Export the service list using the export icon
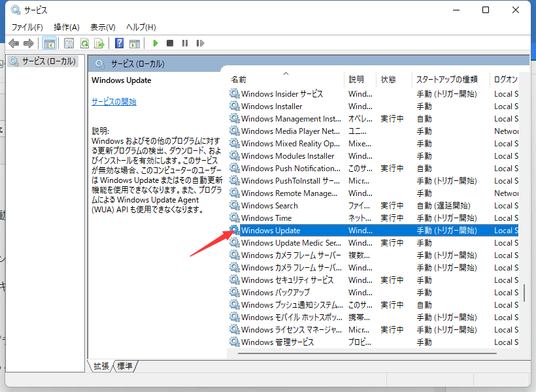Viewport: 536px width, 392px height. point(99,43)
